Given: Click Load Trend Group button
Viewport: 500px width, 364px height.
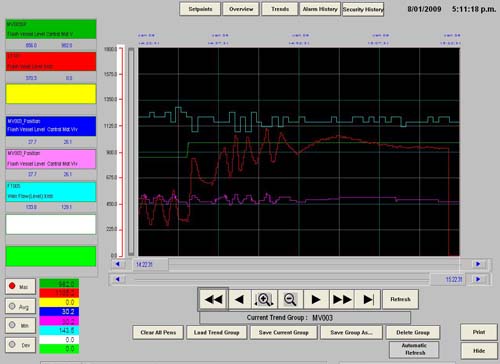Looking at the screenshot, I should click(x=217, y=332).
